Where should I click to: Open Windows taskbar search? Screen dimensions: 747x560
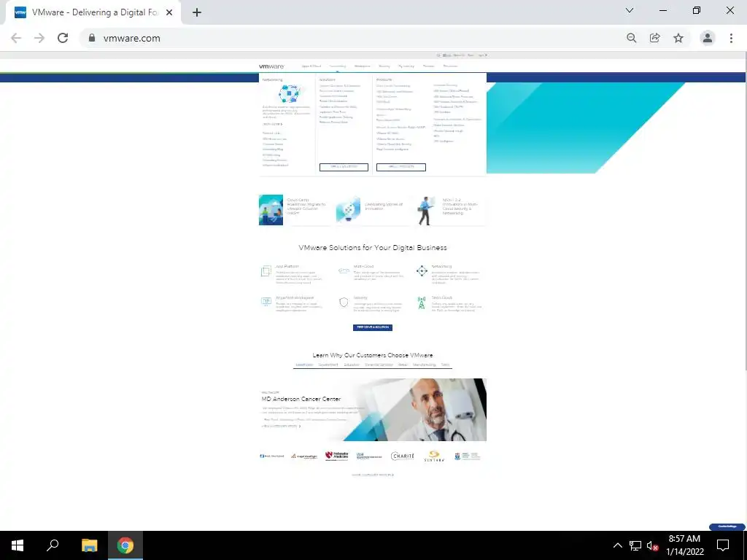(x=53, y=545)
